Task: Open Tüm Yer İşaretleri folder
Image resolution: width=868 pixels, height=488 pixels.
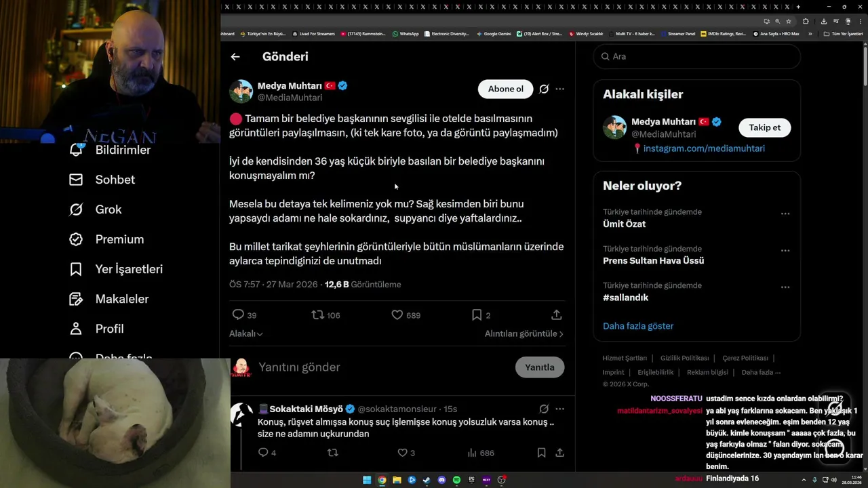Action: (843, 33)
